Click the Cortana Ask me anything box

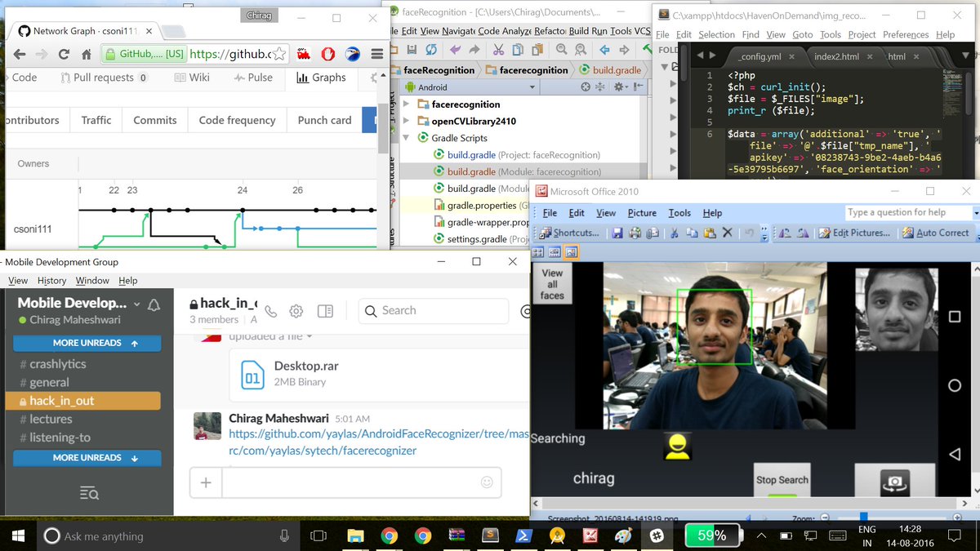pos(168,536)
